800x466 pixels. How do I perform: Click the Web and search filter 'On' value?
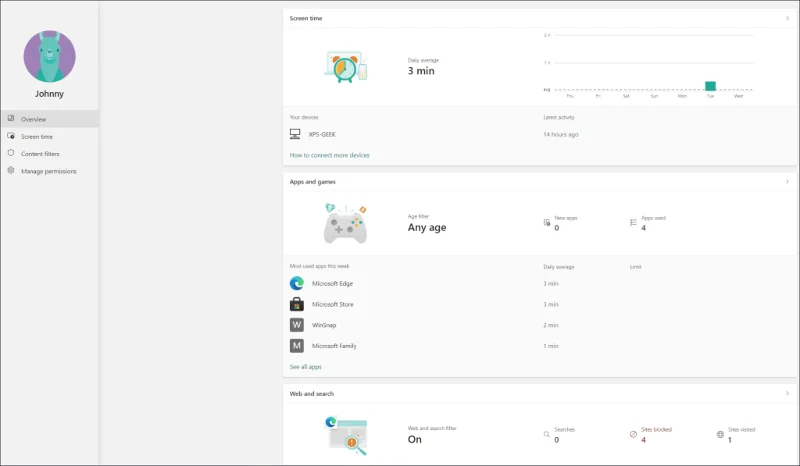(x=415, y=439)
